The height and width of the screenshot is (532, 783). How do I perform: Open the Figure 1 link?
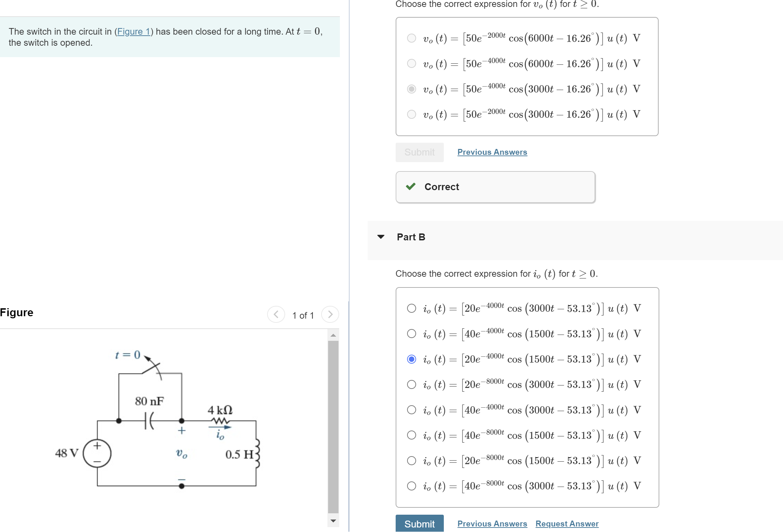coord(133,32)
